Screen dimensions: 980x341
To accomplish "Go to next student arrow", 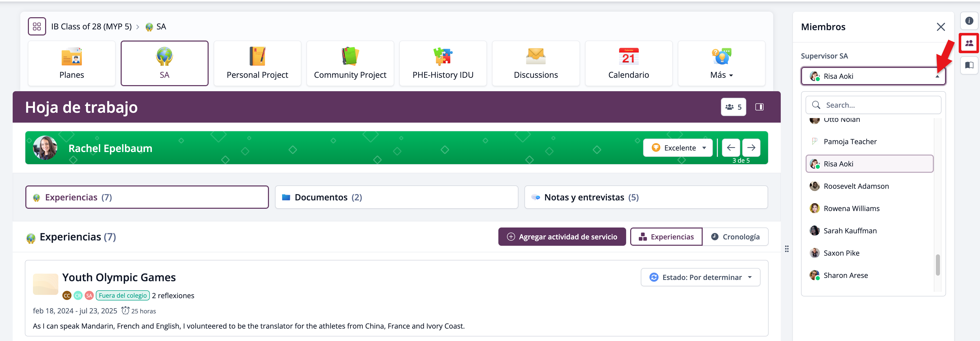I will pos(751,148).
